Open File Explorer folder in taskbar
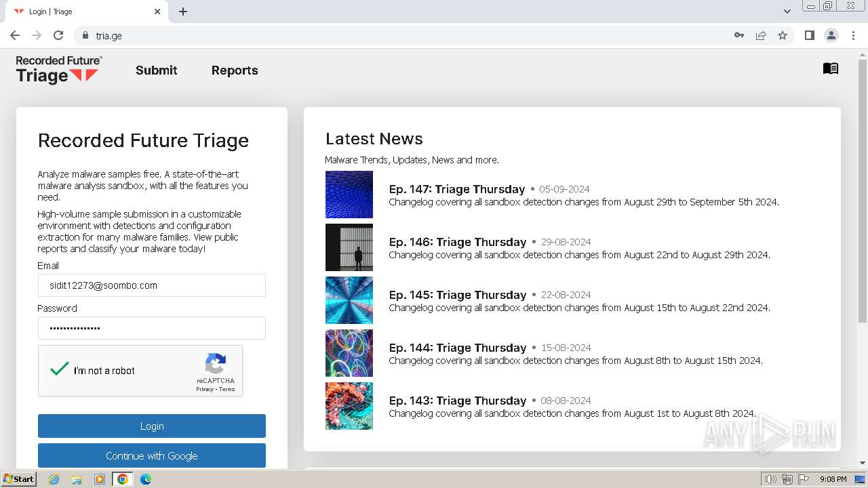 pos(77,479)
